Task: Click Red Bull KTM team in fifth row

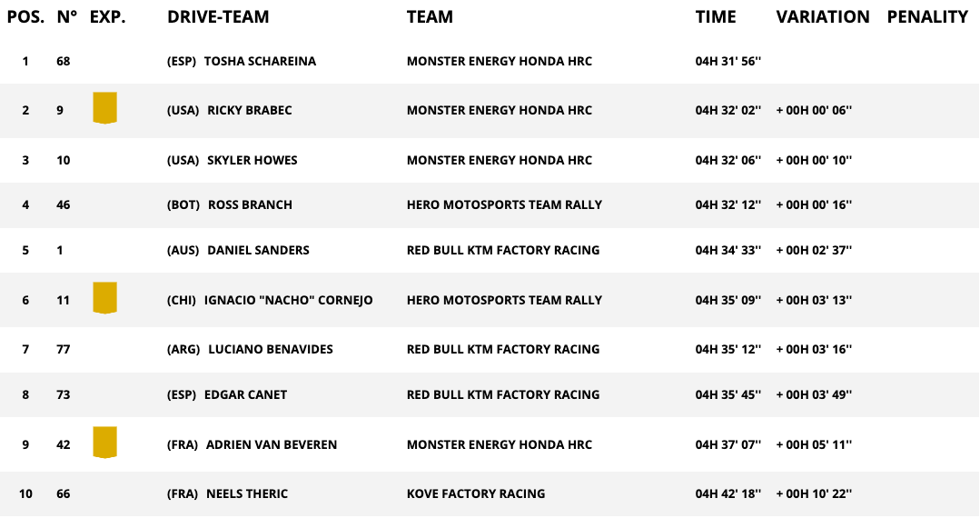Action: [x=503, y=250]
